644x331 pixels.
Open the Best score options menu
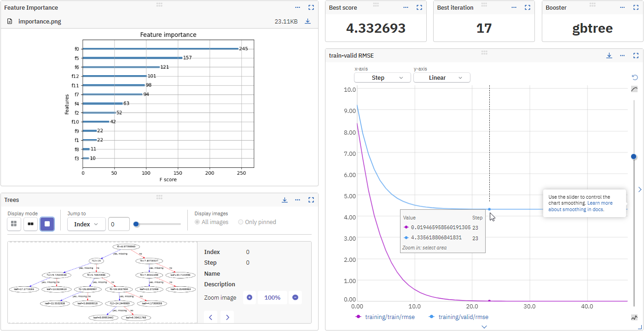tap(406, 7)
